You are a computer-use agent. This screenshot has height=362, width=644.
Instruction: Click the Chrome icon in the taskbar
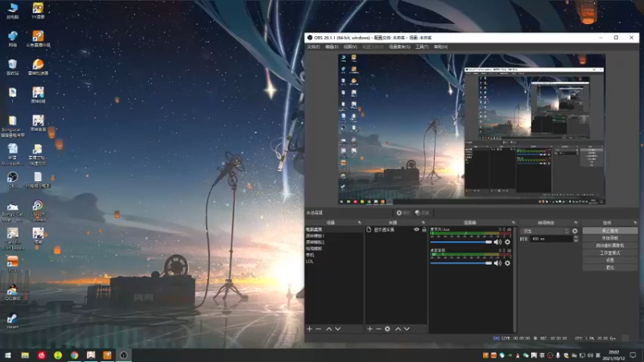click(x=74, y=355)
